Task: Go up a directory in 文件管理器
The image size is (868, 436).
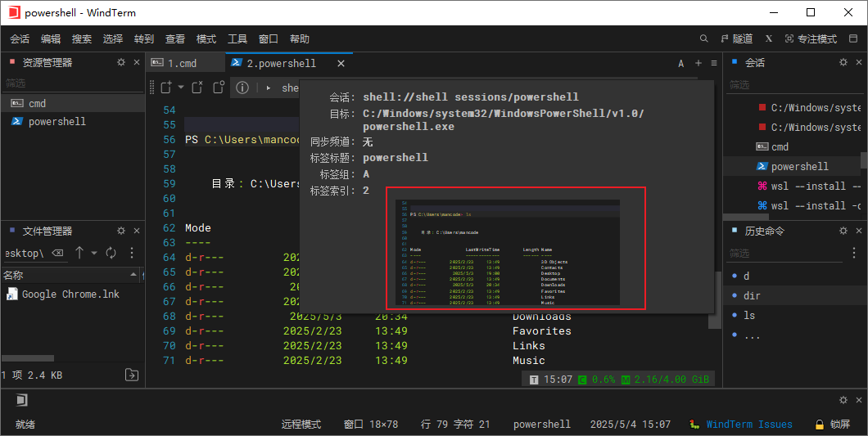Action: point(79,253)
